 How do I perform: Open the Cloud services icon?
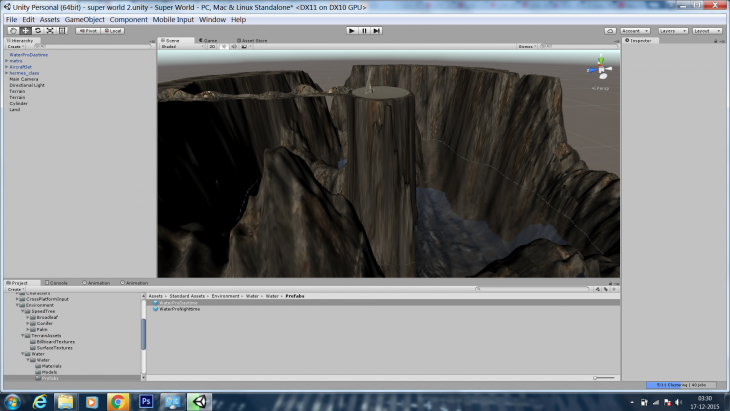click(609, 31)
